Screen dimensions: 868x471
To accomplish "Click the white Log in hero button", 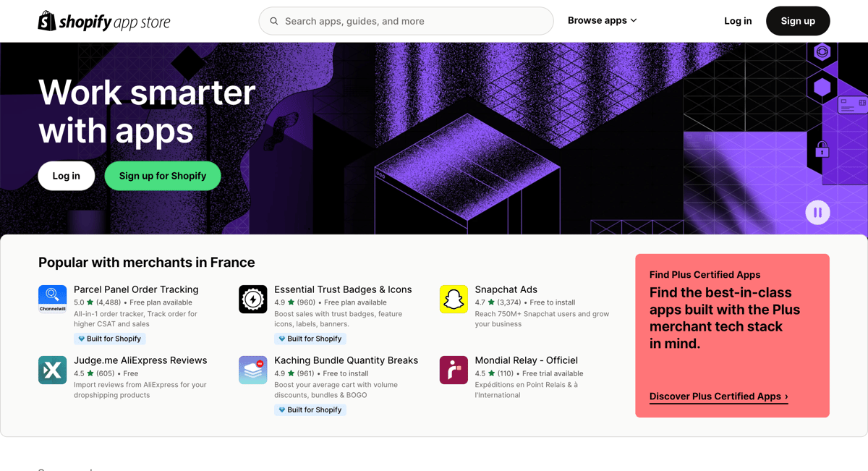I will click(x=67, y=176).
